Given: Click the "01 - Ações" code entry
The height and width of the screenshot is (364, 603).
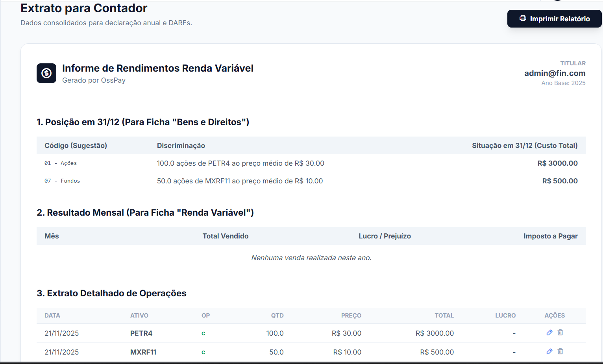Looking at the screenshot, I should 61,163.
